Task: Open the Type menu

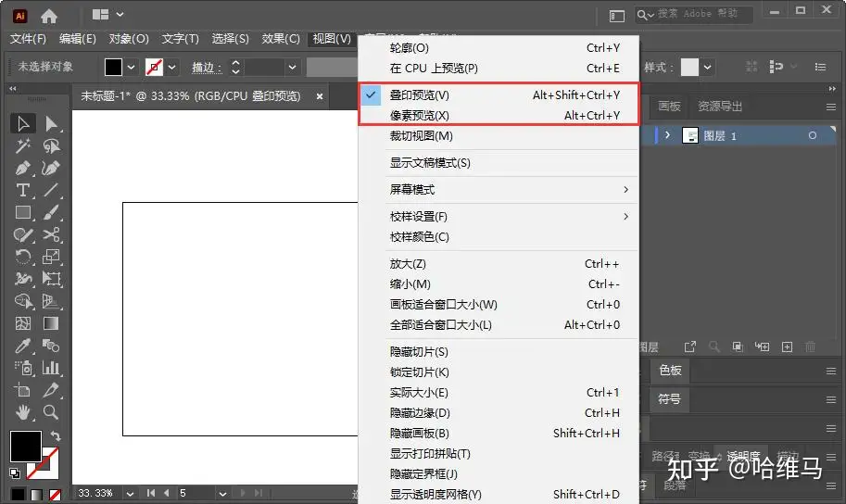Action: click(x=180, y=39)
